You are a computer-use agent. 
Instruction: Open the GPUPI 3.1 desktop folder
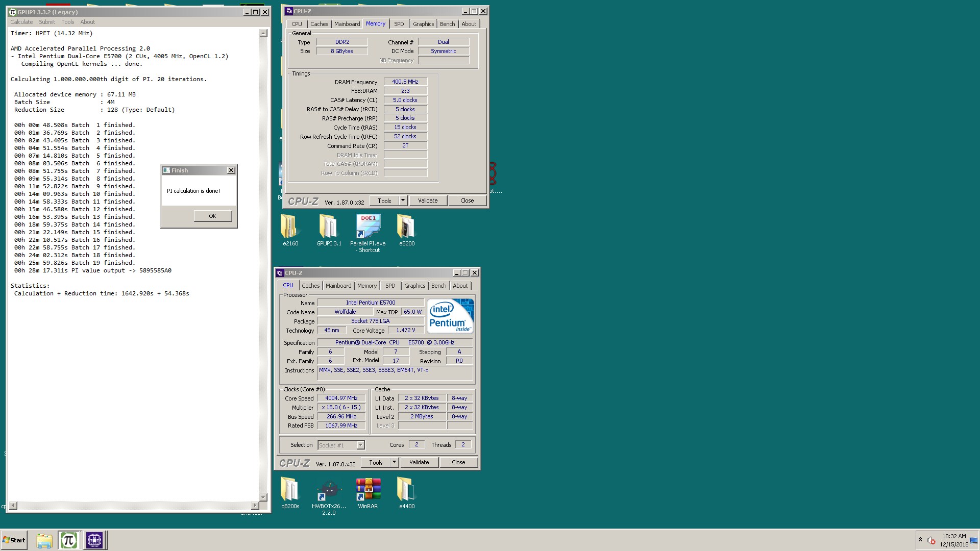[x=329, y=230]
